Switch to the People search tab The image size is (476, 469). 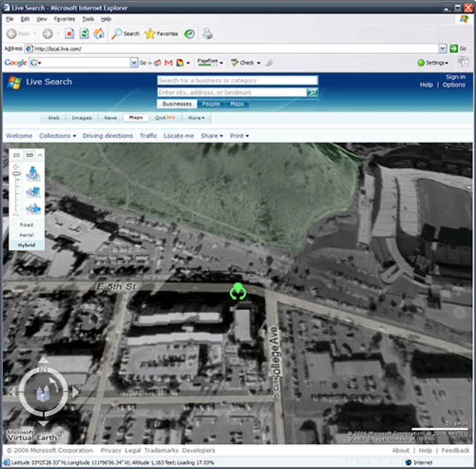click(x=211, y=104)
